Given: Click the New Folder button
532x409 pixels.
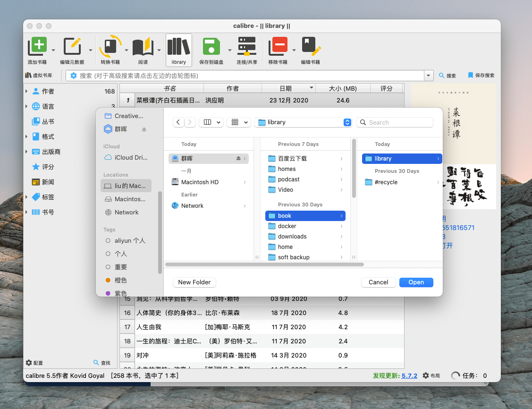Looking at the screenshot, I should coord(194,282).
